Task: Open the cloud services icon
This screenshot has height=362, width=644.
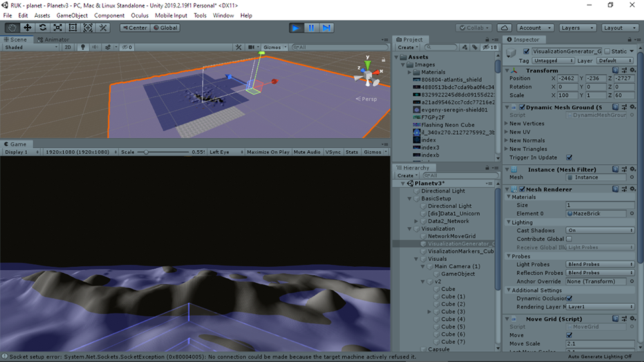Action: (x=506, y=27)
